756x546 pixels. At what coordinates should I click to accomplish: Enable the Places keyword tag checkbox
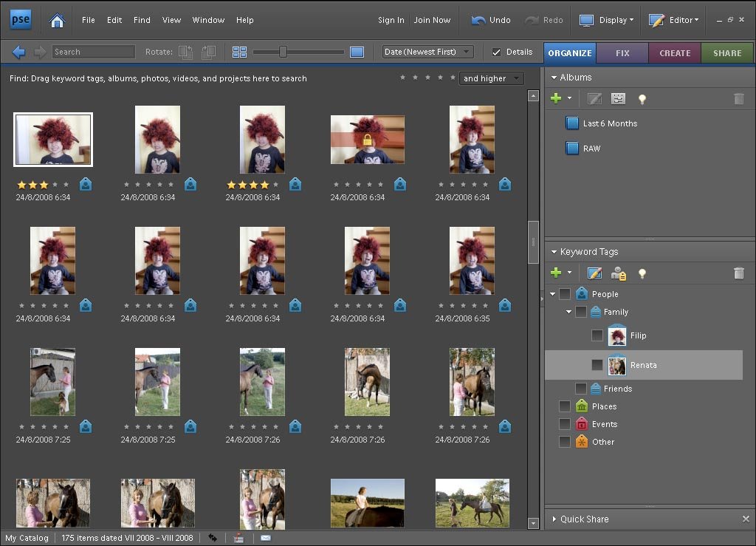[x=565, y=406]
